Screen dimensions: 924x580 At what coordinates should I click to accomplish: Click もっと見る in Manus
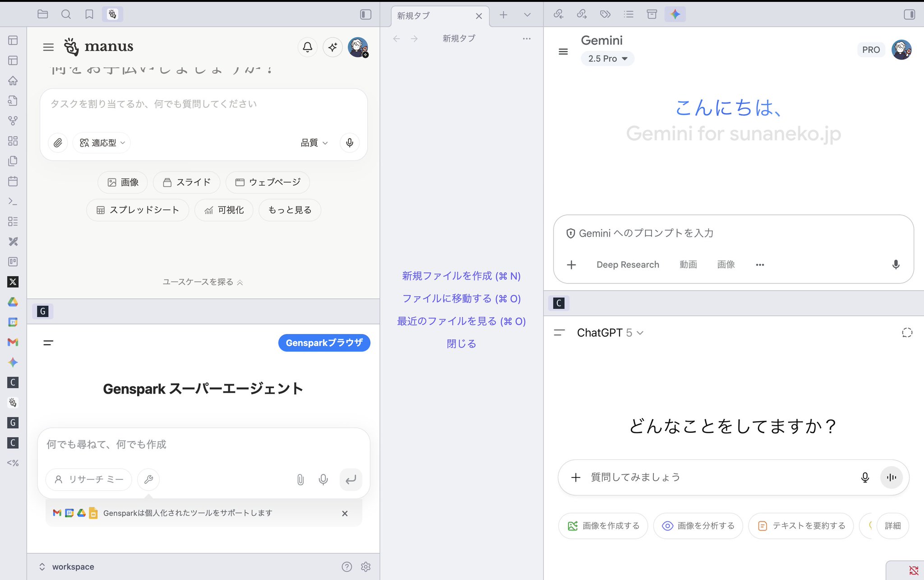pyautogui.click(x=290, y=210)
